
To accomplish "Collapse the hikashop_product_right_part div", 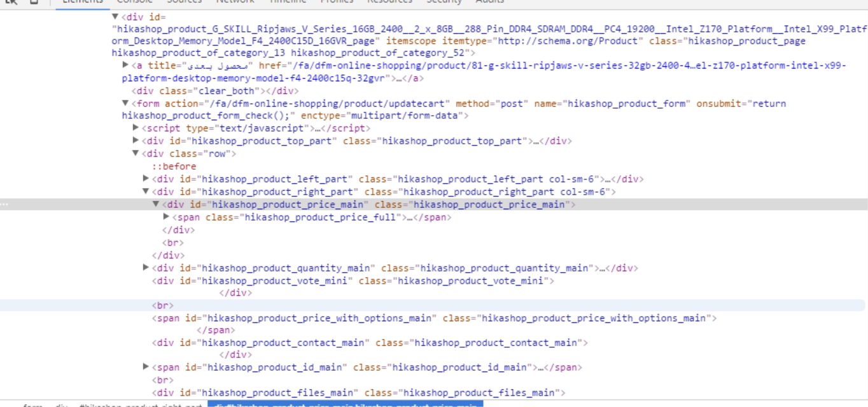I will click(146, 191).
